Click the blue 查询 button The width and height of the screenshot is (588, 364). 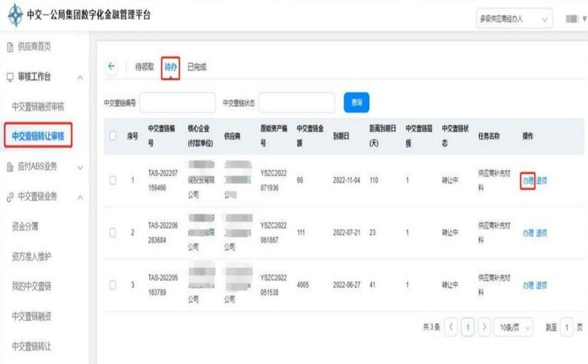coord(356,102)
